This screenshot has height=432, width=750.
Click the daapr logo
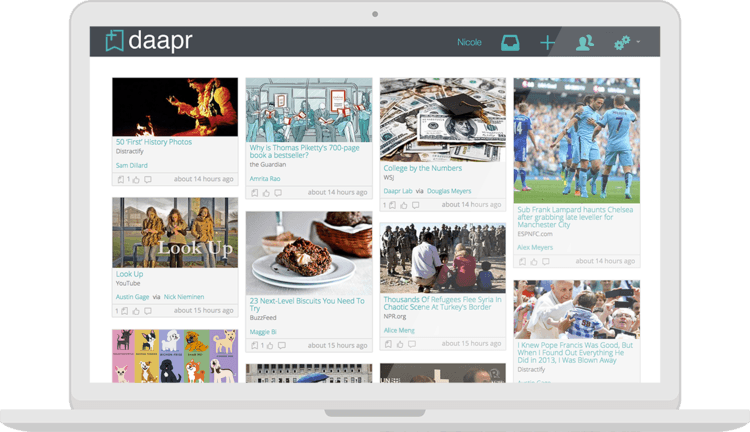pos(149,41)
